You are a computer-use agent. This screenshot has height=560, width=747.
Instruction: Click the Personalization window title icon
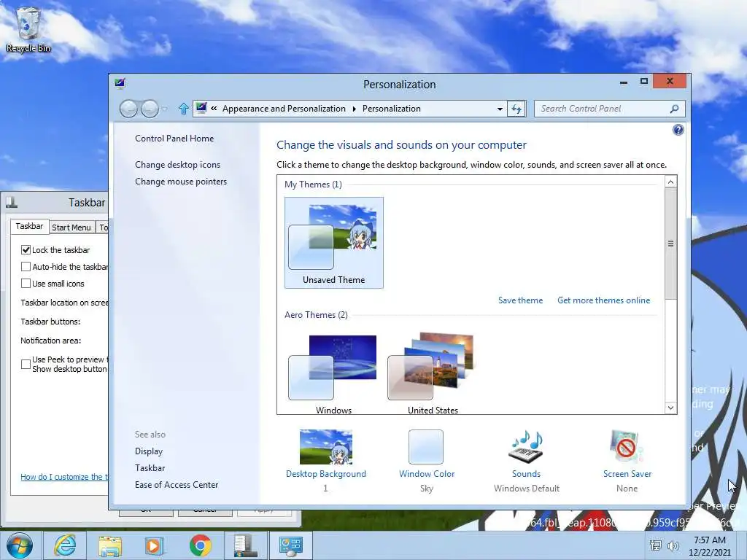tap(120, 84)
